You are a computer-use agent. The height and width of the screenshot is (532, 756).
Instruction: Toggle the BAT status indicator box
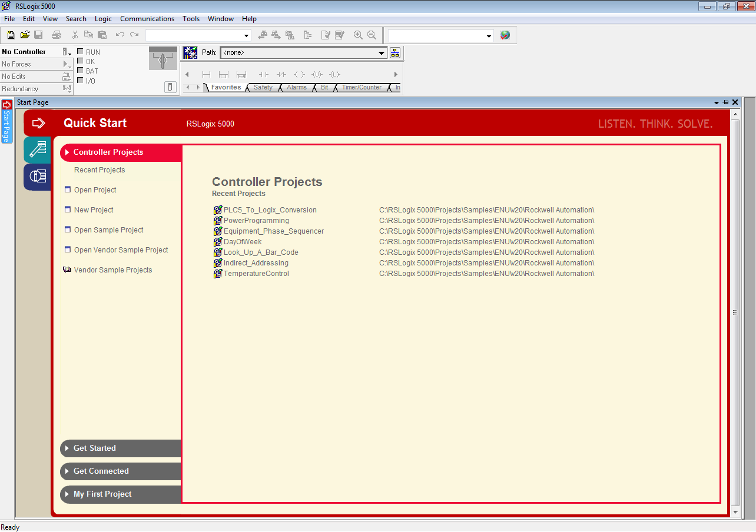81,71
